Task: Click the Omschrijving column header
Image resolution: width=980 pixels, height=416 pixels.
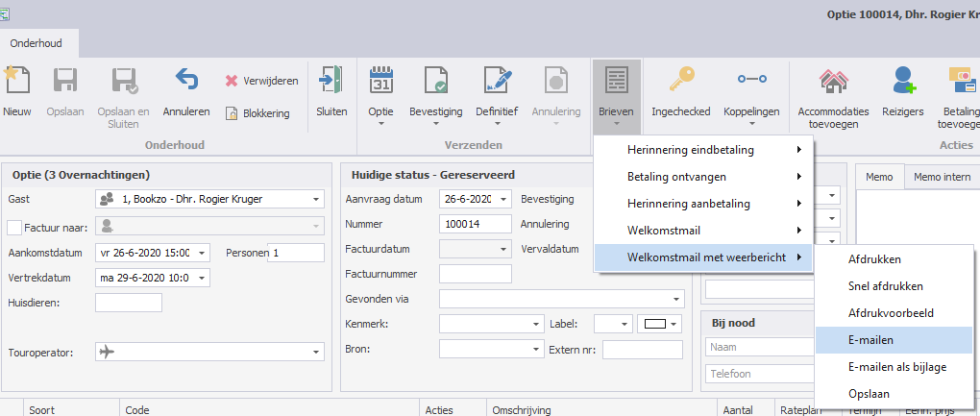Action: pos(601,408)
